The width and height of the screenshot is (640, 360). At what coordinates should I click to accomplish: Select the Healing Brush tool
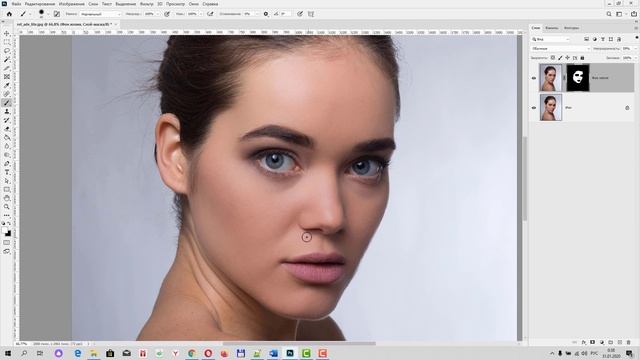7,94
